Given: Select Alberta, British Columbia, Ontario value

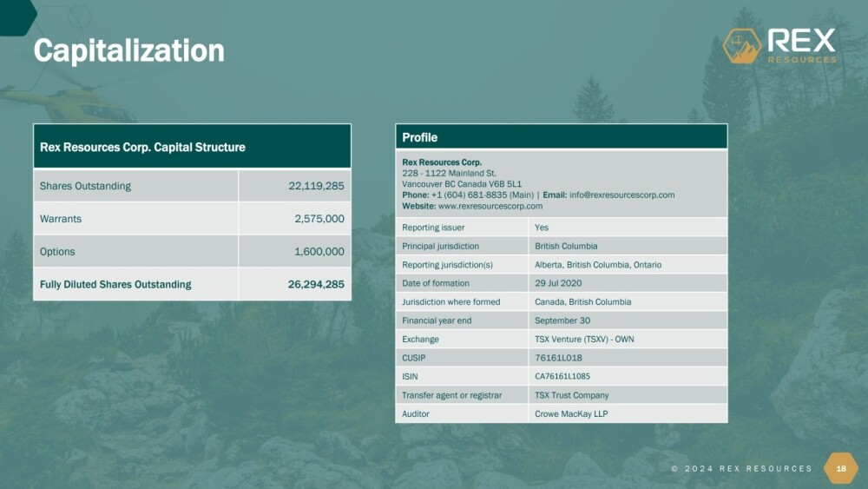Looking at the screenshot, I should click(x=598, y=265).
